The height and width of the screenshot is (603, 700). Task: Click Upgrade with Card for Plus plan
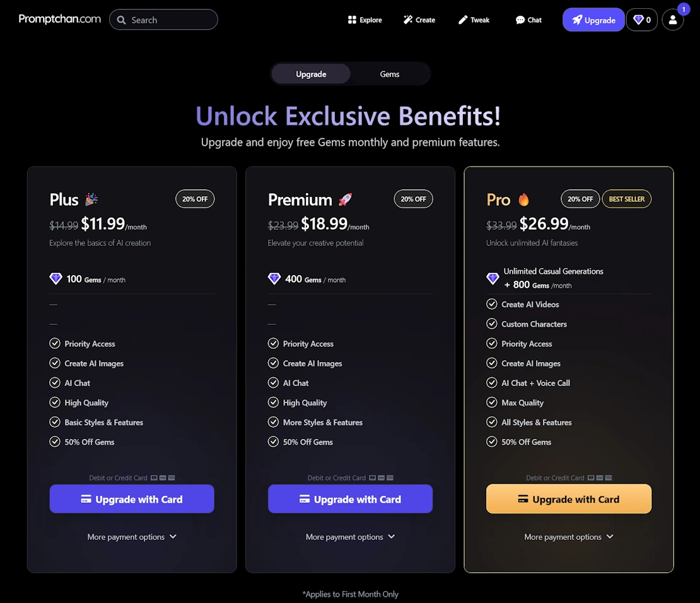(132, 499)
